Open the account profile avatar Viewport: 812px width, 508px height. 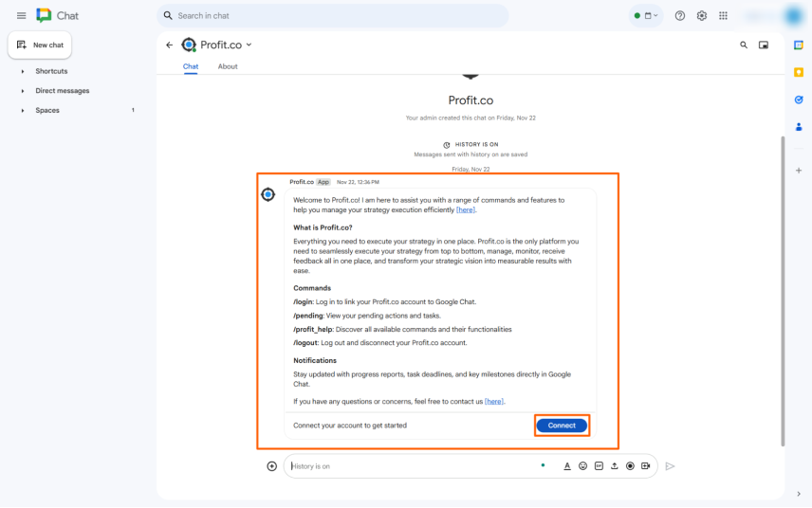[793, 15]
